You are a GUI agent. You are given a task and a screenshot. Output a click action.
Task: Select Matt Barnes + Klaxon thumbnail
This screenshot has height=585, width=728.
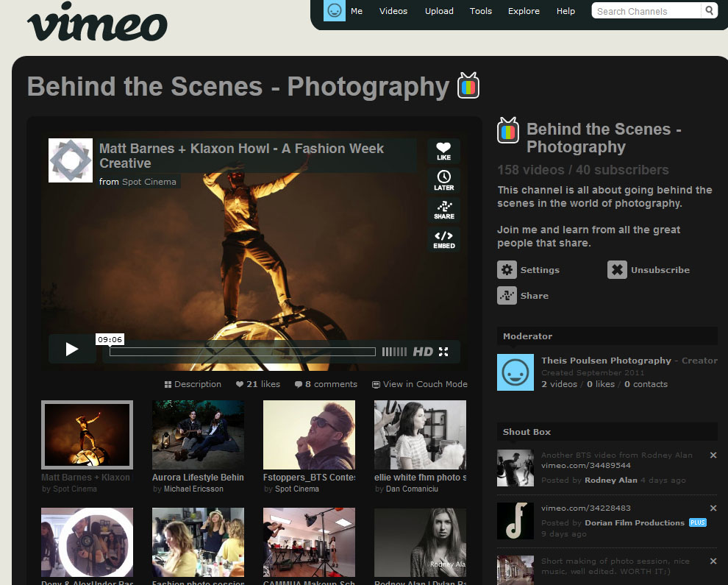[88, 435]
